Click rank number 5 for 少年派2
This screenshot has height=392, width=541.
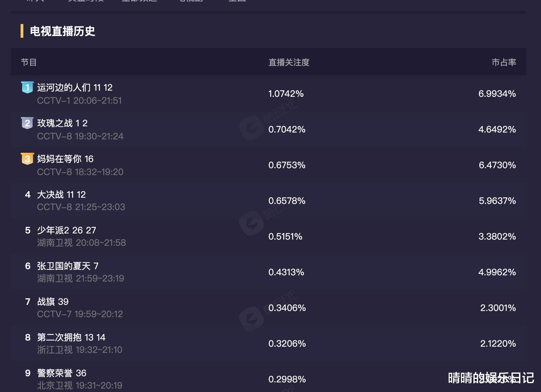click(x=28, y=230)
